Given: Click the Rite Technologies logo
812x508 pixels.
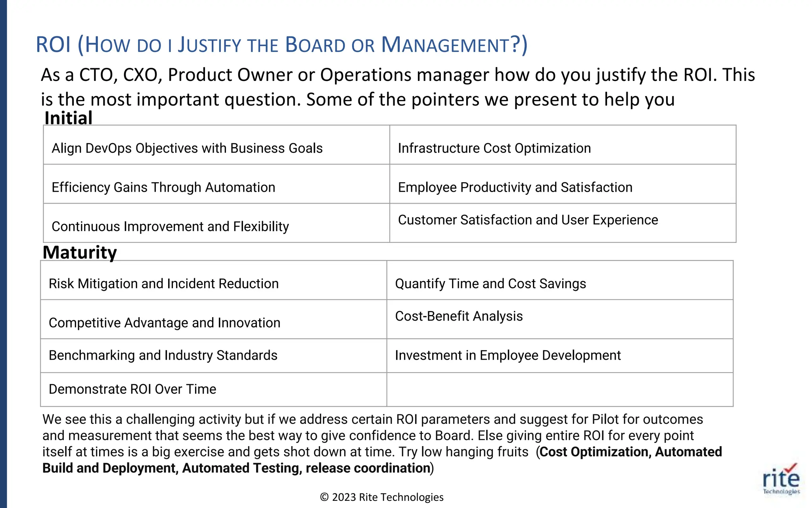Looking at the screenshot, I should tap(781, 479).
